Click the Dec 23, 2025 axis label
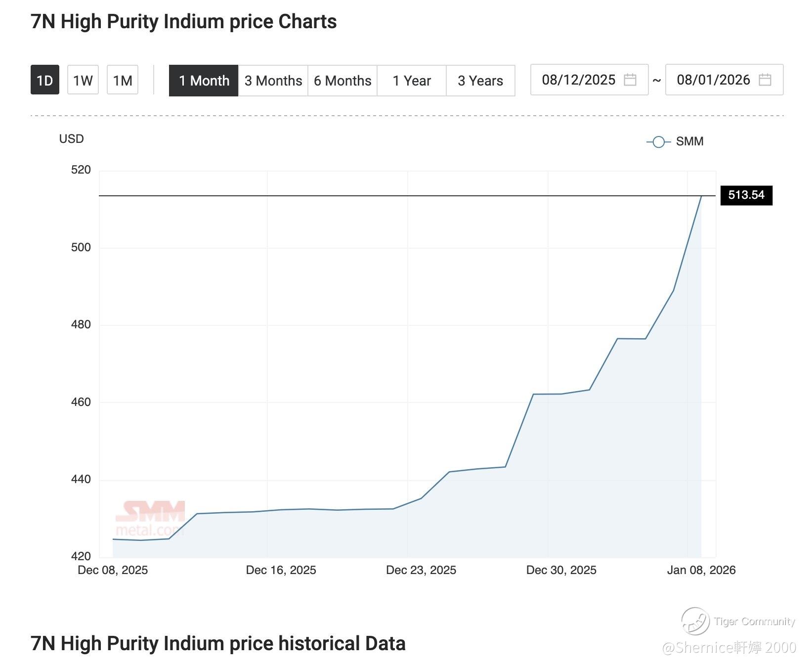Image resolution: width=812 pixels, height=666 pixels. coord(421,570)
